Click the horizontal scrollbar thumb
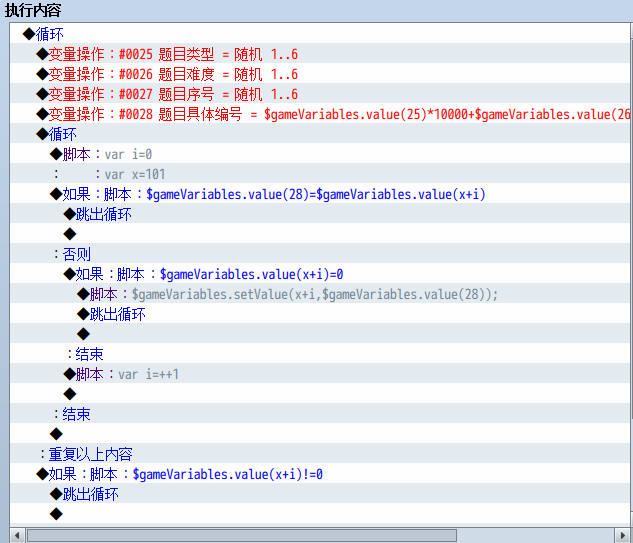The height and width of the screenshot is (543, 633). (241, 535)
